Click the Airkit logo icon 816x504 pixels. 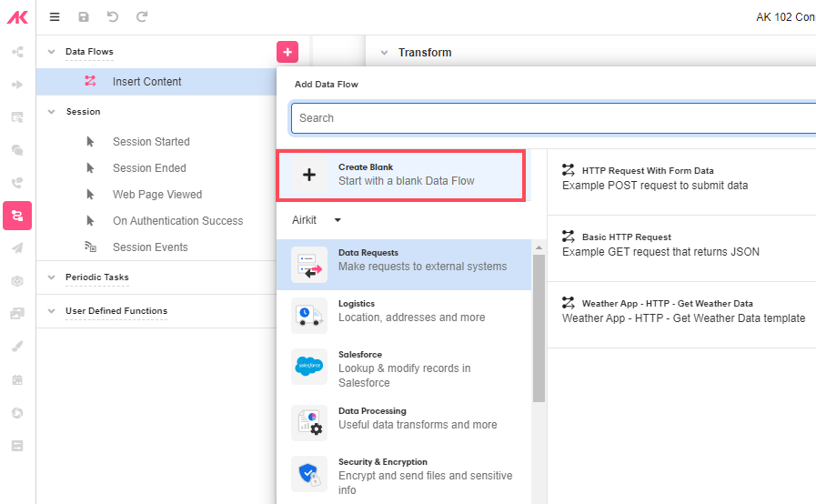pos(17,17)
